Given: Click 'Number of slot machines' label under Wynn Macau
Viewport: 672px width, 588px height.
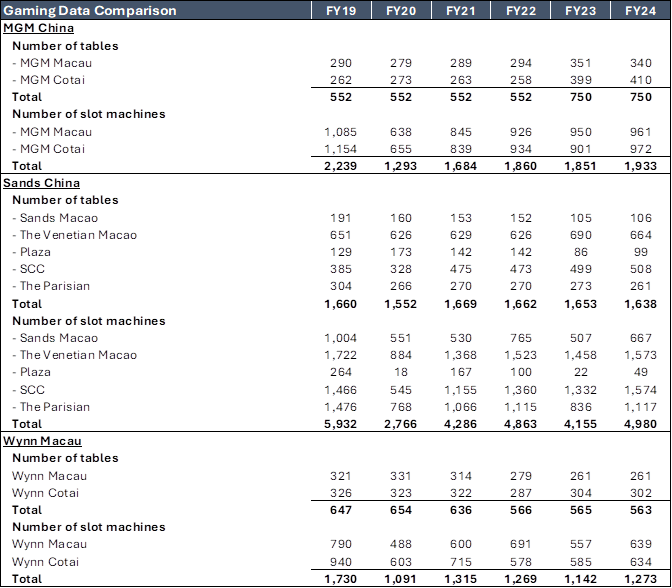Looking at the screenshot, I should [89, 527].
